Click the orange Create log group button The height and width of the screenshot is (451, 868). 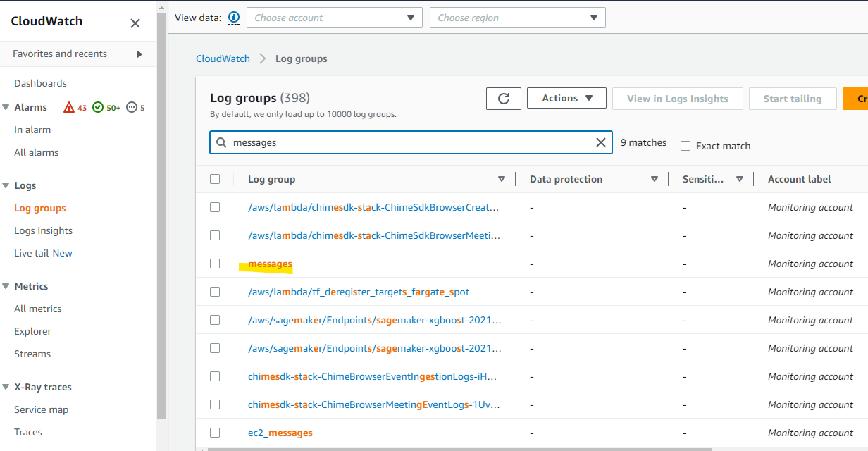tap(855, 99)
